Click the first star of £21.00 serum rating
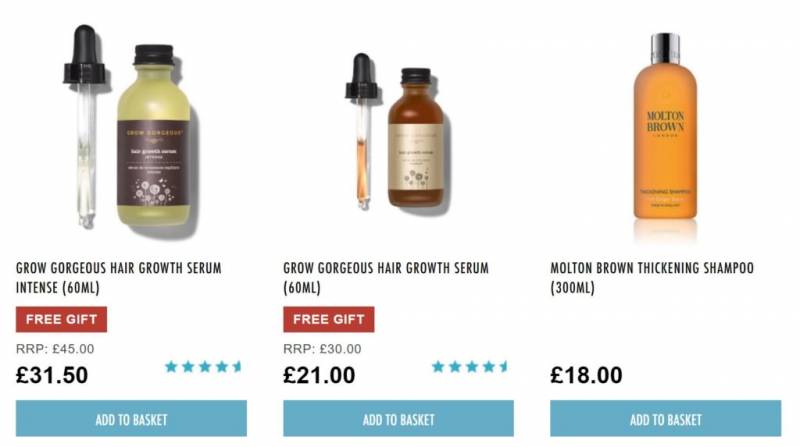The image size is (800, 447). 438,366
